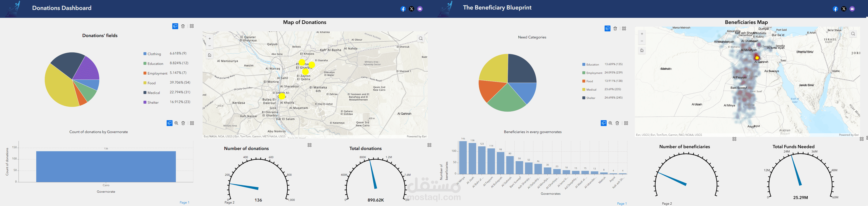Click Powered by Esri on Beneficiaries Map
The image size is (868, 206).
tap(849, 135)
